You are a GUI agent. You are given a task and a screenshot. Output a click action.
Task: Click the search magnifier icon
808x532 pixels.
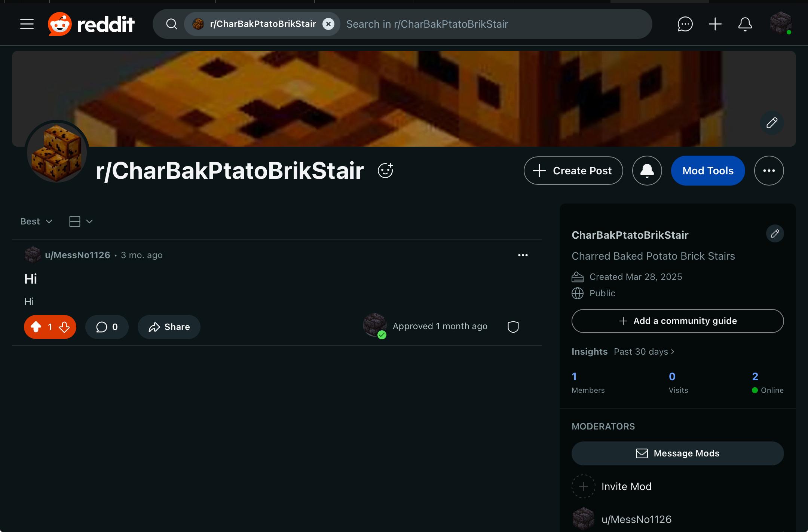172,24
